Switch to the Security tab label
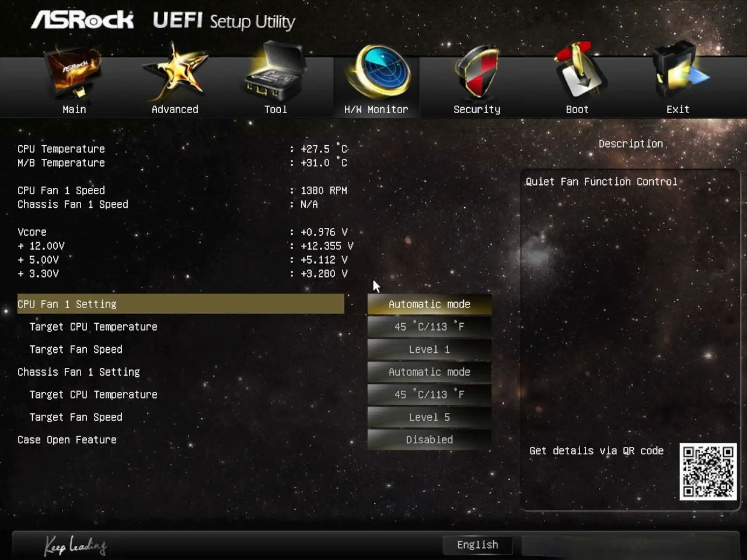The image size is (747, 560). click(x=477, y=110)
